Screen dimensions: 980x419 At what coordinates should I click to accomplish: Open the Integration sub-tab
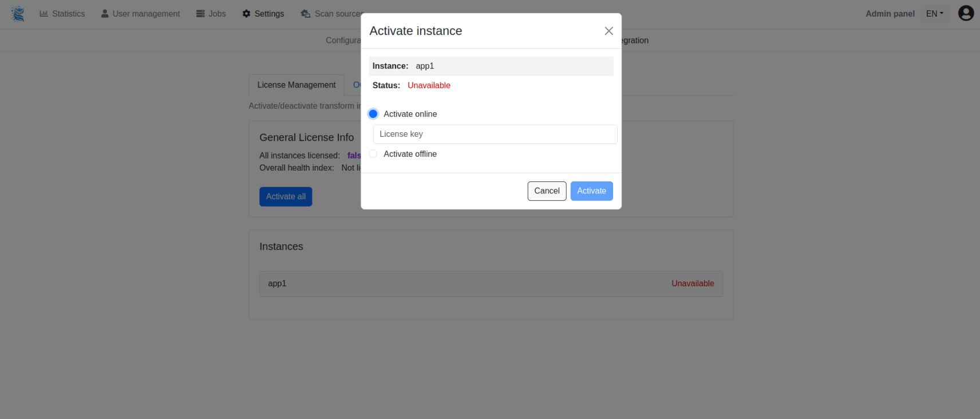coord(635,41)
